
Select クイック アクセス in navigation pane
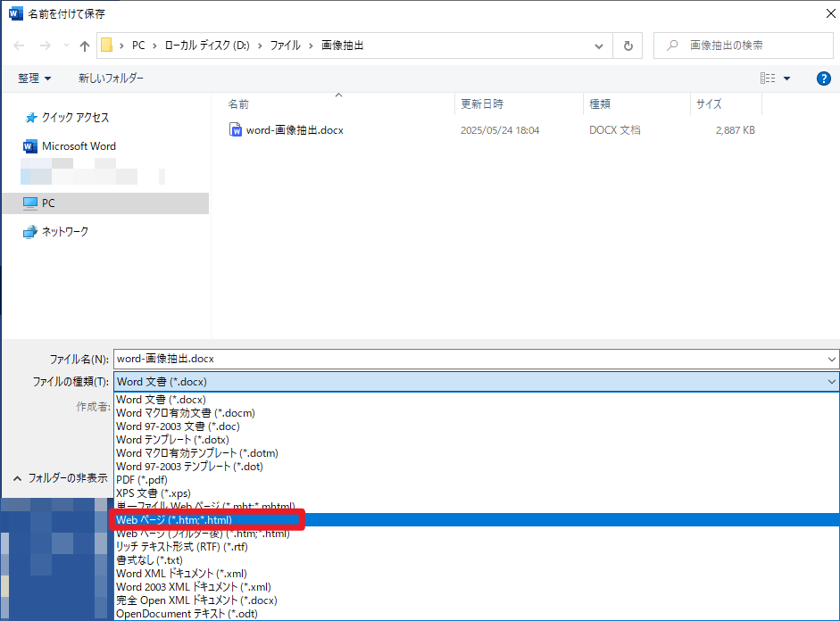[x=67, y=117]
